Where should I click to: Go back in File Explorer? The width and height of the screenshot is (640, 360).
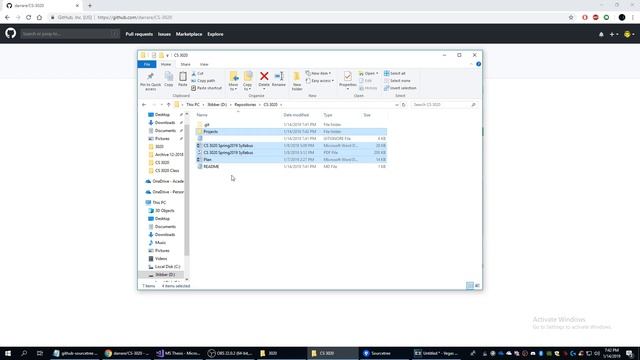click(x=144, y=105)
